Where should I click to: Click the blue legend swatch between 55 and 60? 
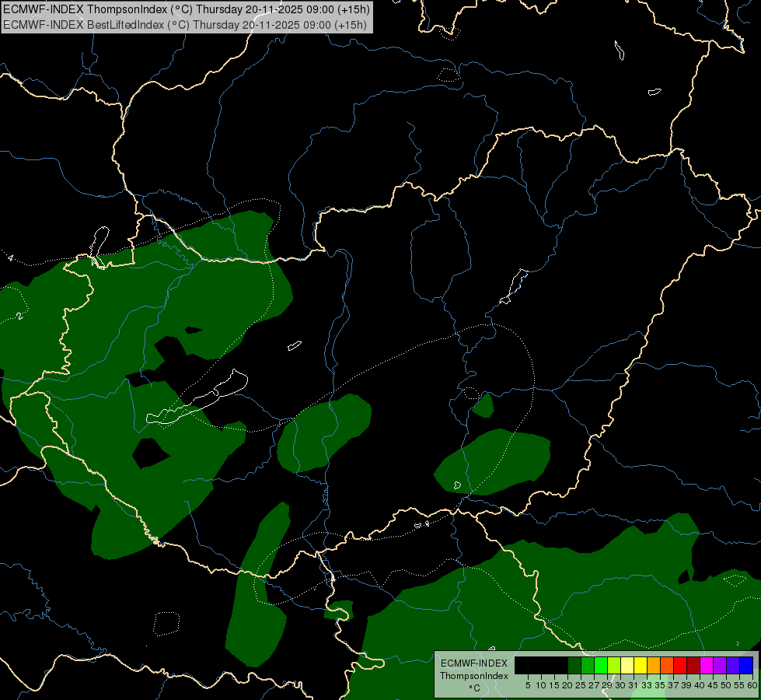746,665
